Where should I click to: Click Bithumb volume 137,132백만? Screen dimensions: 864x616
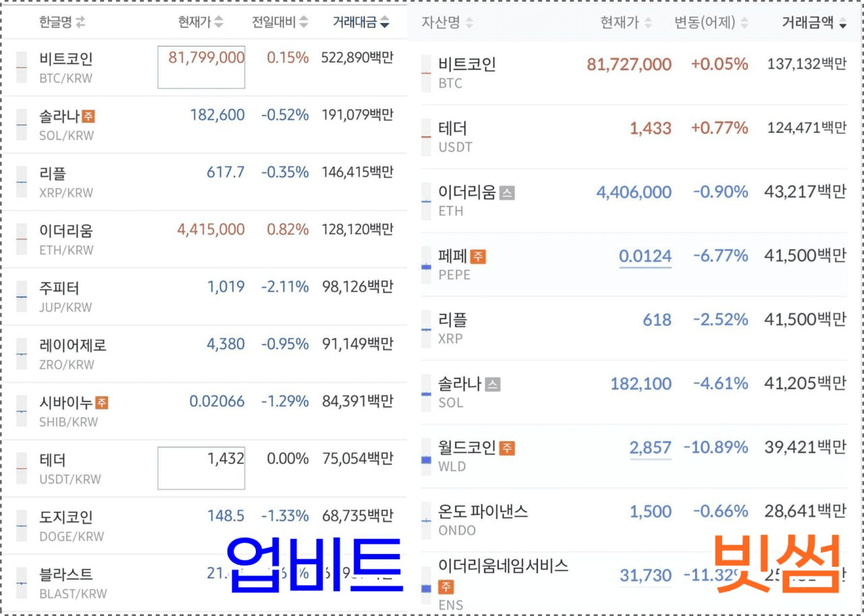pyautogui.click(x=807, y=65)
